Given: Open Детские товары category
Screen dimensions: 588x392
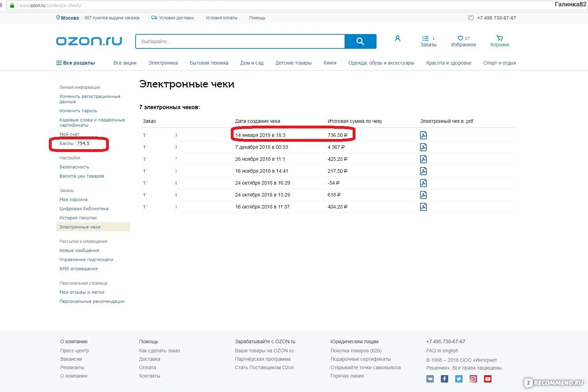Looking at the screenshot, I should [293, 63].
